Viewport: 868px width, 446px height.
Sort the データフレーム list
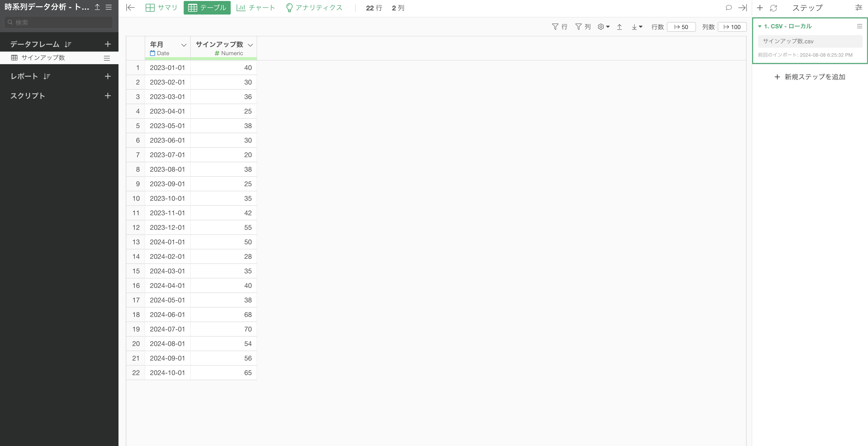pos(68,45)
